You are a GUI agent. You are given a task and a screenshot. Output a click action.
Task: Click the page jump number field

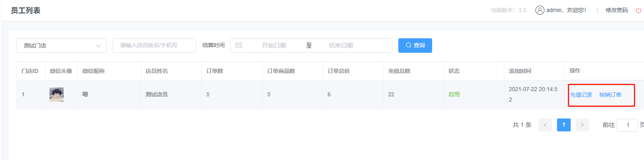point(627,125)
